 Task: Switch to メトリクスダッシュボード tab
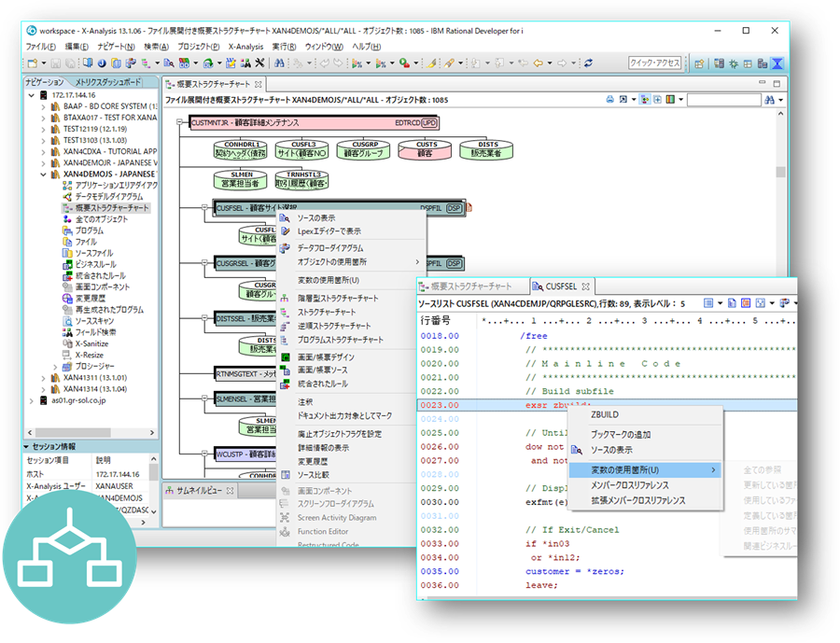(107, 82)
